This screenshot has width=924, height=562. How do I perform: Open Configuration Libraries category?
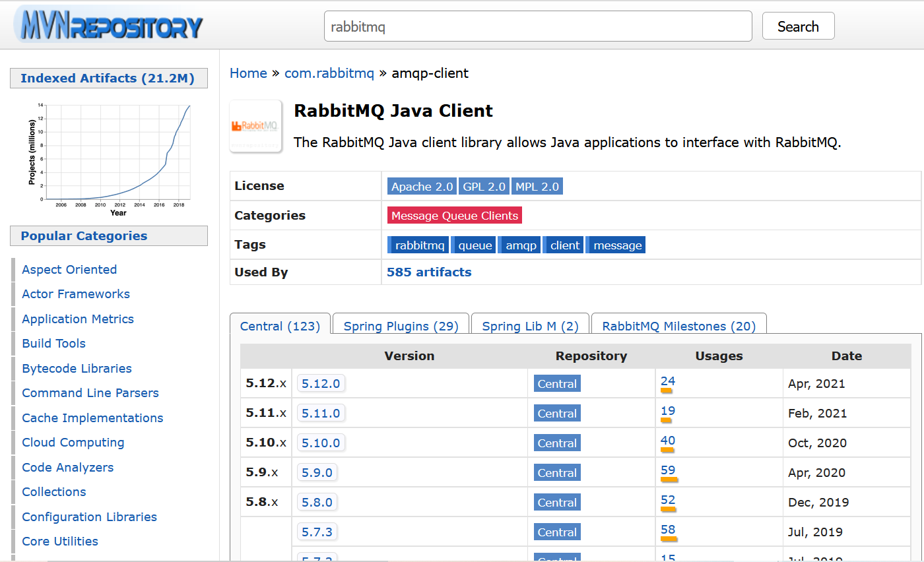click(x=90, y=517)
